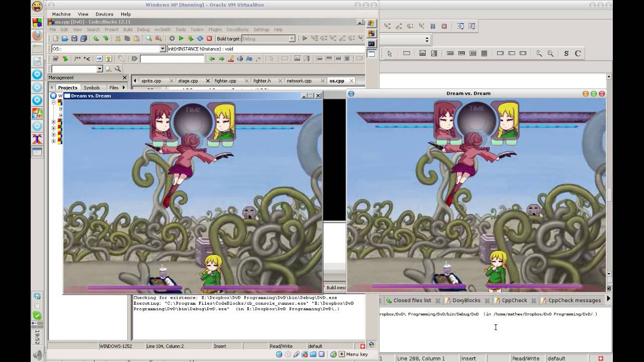Click the S source icon in host toolbar
Image resolution: width=644 pixels, height=362 pixels.
point(566,53)
